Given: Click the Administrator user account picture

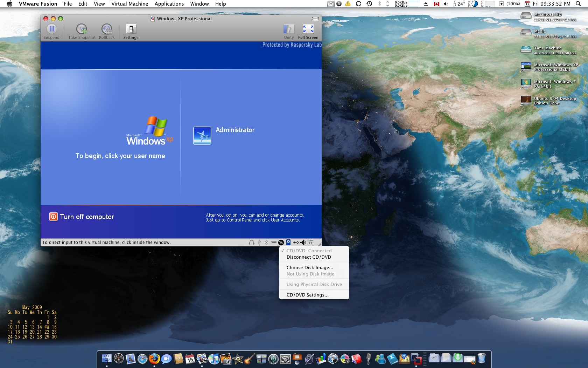Looking at the screenshot, I should click(202, 136).
